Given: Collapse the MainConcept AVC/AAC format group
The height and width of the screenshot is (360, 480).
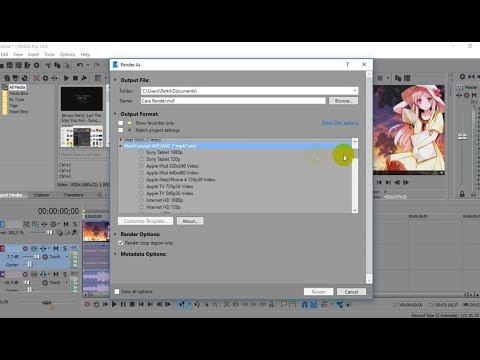Looking at the screenshot, I should point(121,146).
